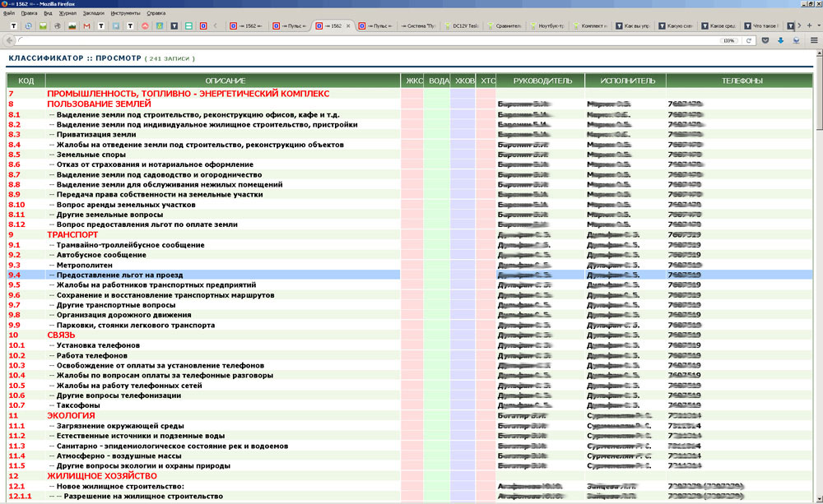Viewport: 823px width, 504px height.
Task: Open the Закладки menu
Action: point(93,14)
